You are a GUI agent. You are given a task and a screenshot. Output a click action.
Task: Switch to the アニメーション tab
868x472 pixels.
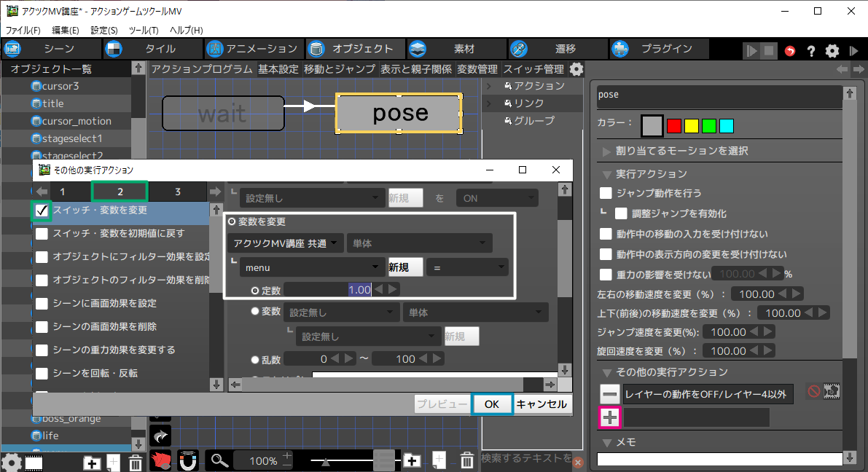click(252, 49)
